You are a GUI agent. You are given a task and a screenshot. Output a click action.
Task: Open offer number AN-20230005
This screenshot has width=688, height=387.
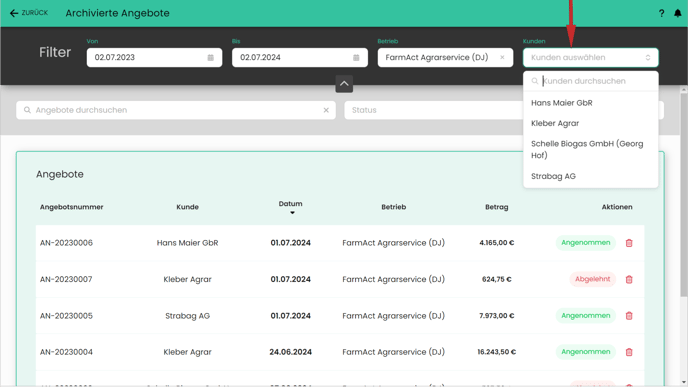[66, 315]
